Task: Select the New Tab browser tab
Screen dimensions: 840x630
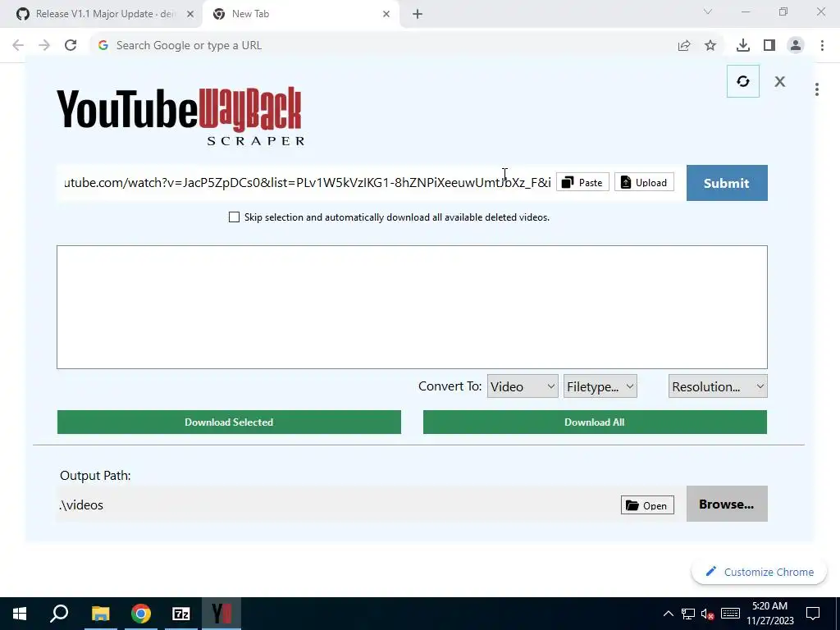Action: tap(300, 14)
